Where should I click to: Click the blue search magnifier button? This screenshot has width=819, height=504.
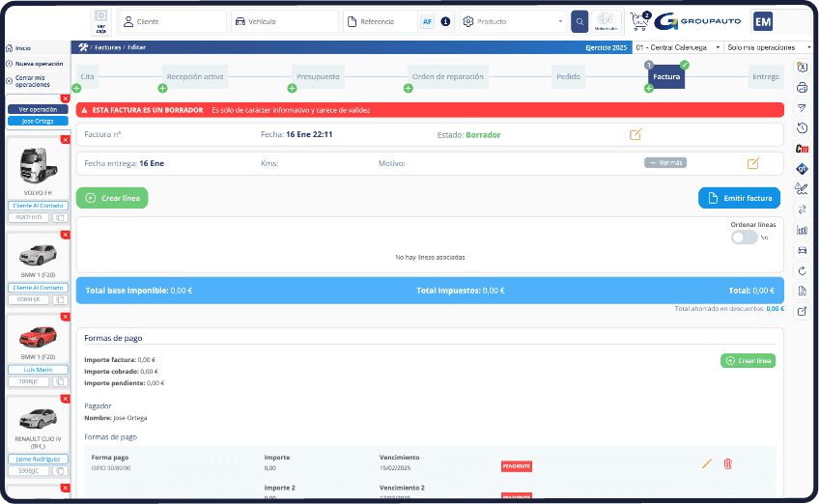[579, 21]
